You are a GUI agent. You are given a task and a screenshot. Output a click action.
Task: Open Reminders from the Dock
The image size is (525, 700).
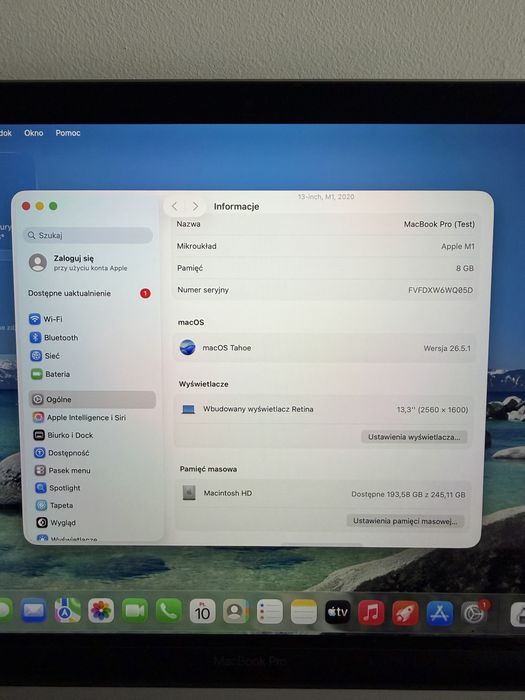tap(270, 611)
